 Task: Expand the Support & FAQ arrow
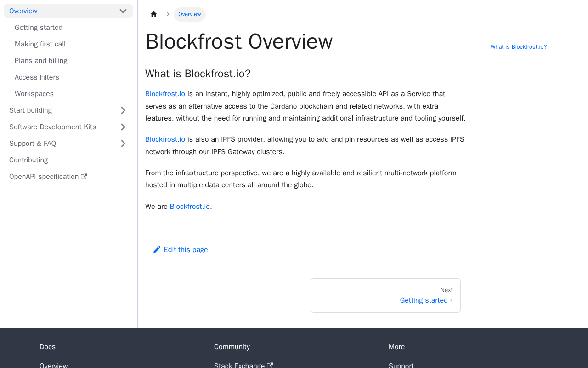pos(123,144)
